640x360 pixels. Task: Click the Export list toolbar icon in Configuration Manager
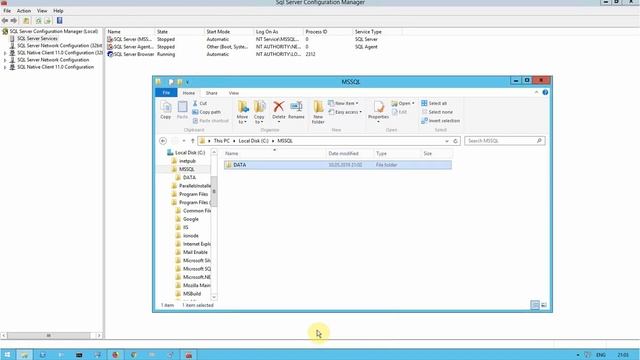47,20
